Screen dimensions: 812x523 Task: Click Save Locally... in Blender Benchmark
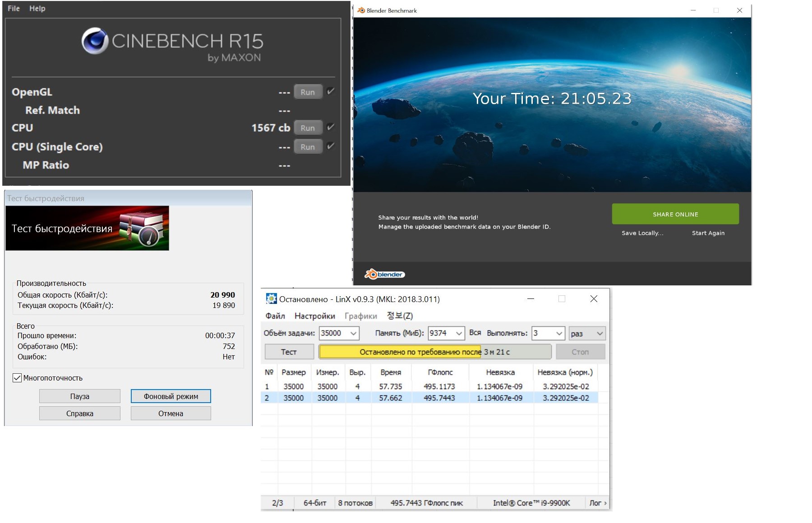click(x=642, y=233)
